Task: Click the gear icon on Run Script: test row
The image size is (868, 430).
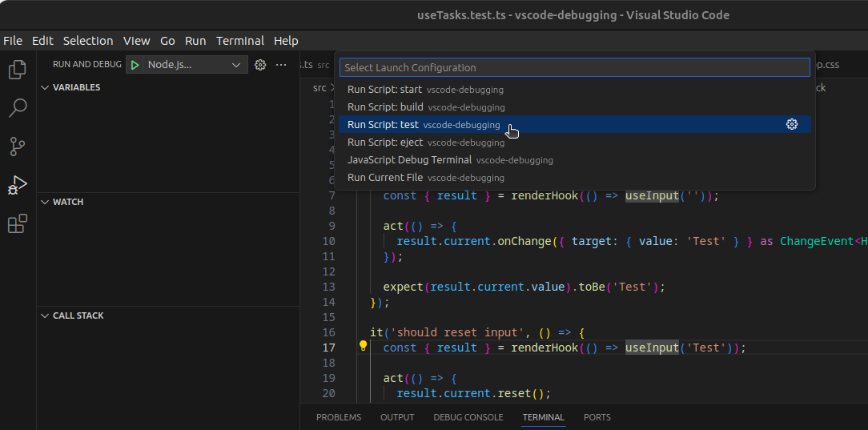Action: tap(792, 124)
